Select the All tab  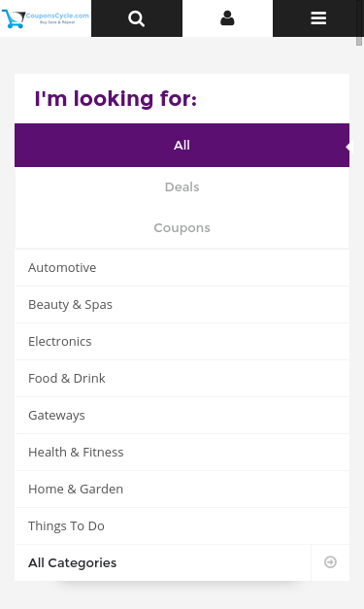(x=182, y=146)
